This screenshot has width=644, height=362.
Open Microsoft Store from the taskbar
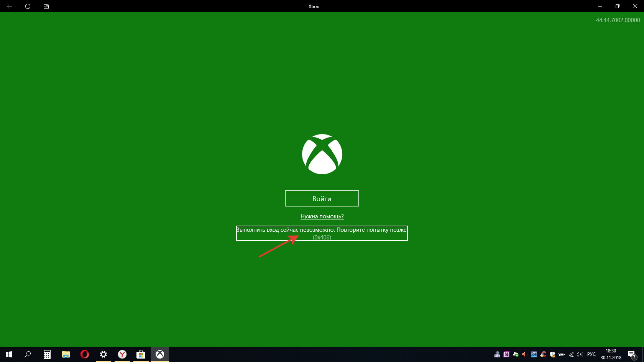(x=141, y=354)
